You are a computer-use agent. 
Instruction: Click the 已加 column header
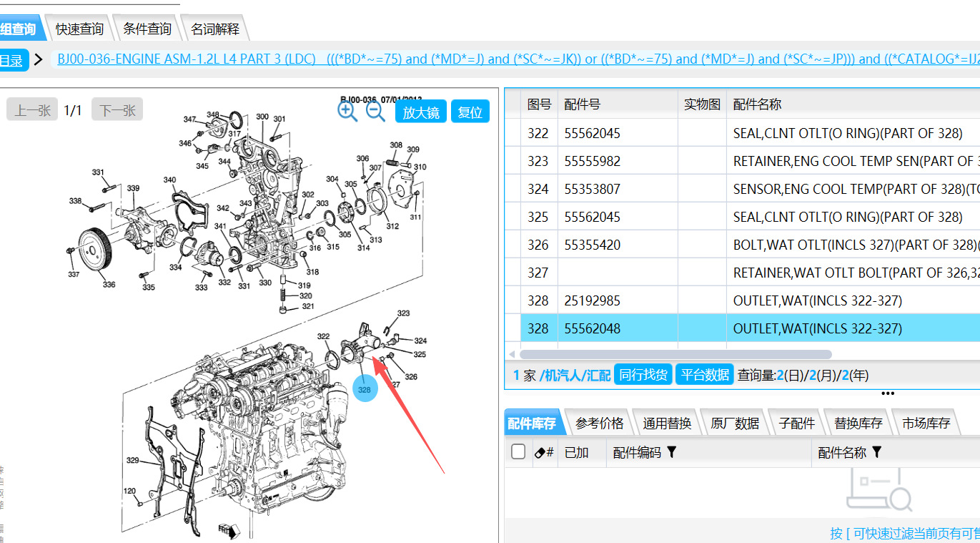point(576,452)
